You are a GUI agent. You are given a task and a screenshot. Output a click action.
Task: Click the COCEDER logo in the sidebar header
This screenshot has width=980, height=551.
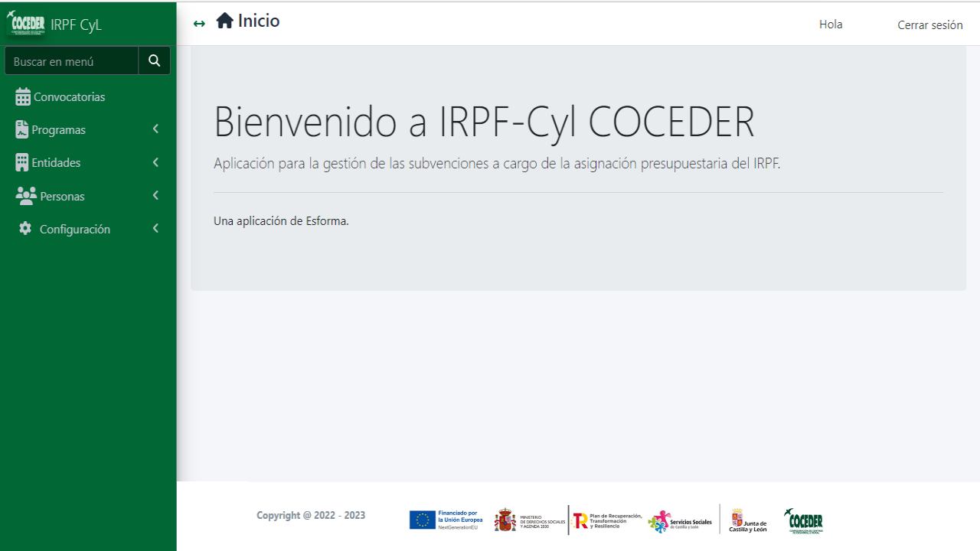(25, 24)
